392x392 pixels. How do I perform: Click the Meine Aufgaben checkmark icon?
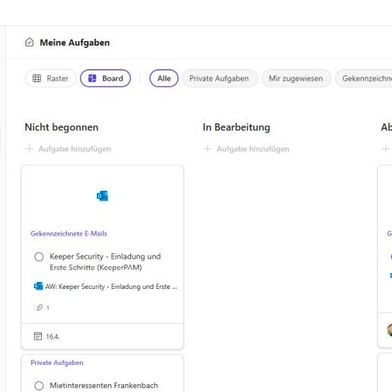pyautogui.click(x=29, y=43)
